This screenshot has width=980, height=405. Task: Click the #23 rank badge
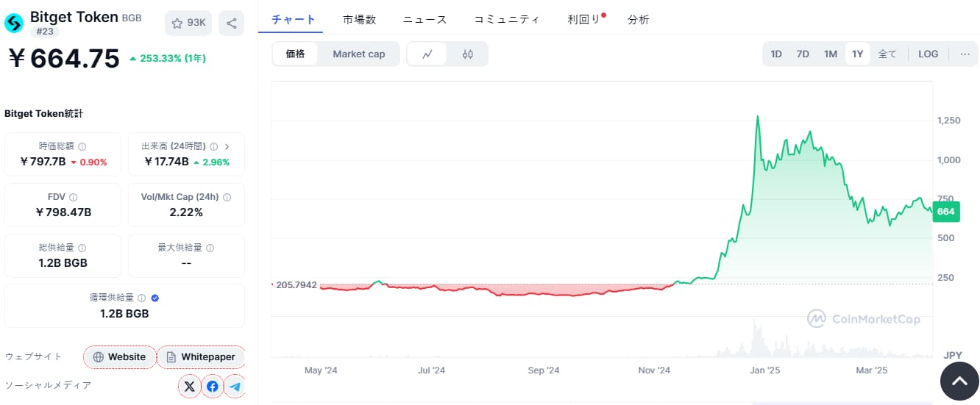coord(44,31)
